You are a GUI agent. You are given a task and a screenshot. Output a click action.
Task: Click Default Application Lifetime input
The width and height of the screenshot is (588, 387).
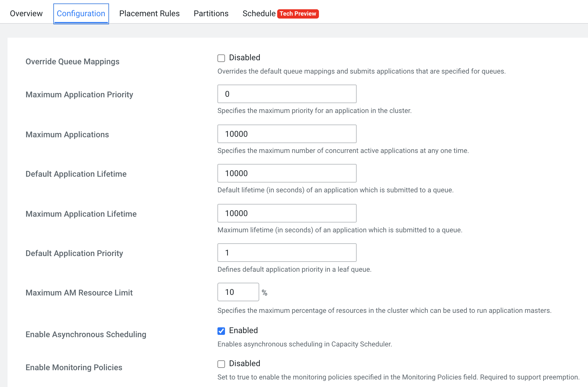(287, 173)
